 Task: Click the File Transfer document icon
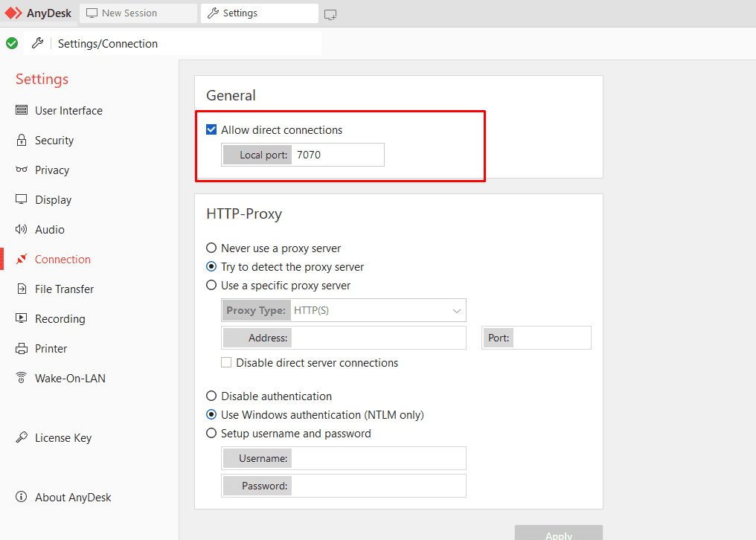coord(22,289)
